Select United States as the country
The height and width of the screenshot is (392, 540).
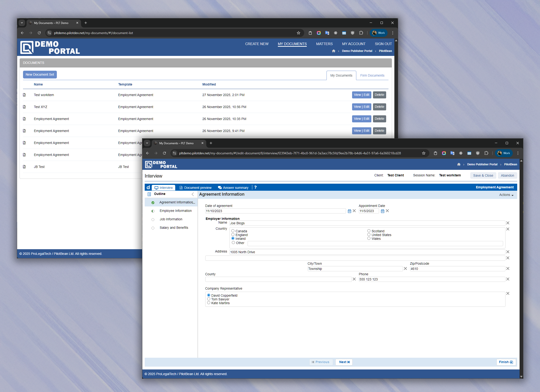pos(369,235)
